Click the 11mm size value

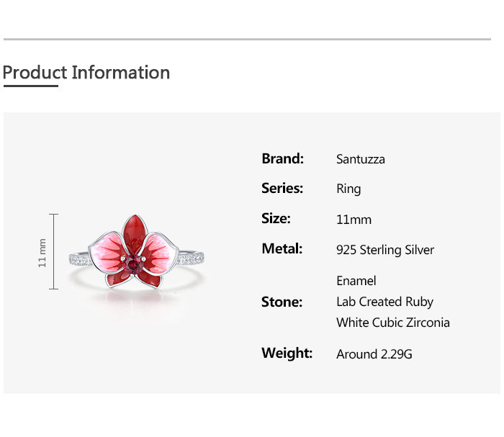(354, 220)
